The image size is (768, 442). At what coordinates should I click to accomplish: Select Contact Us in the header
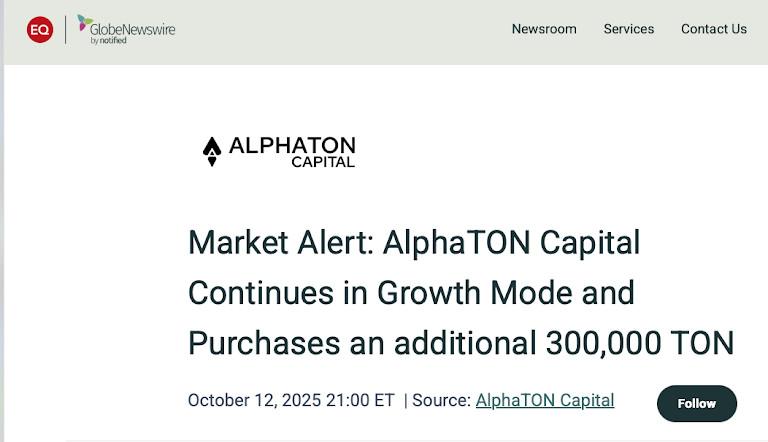click(714, 29)
